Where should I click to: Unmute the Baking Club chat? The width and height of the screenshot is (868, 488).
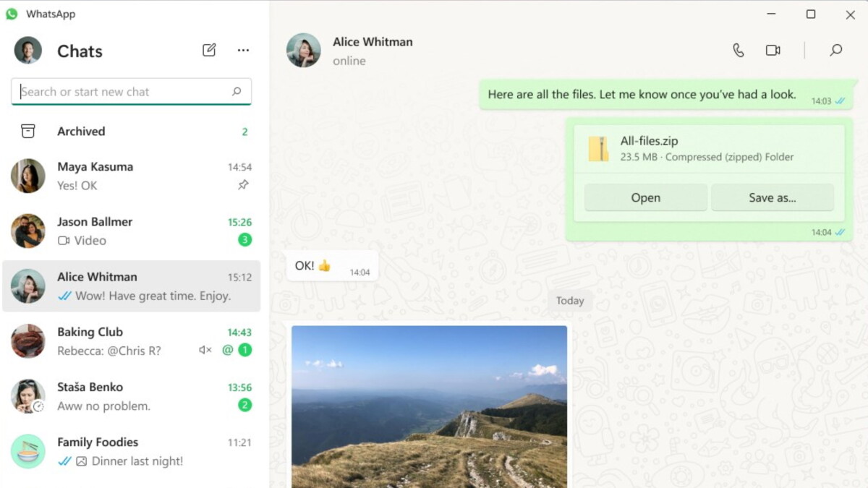coord(205,351)
